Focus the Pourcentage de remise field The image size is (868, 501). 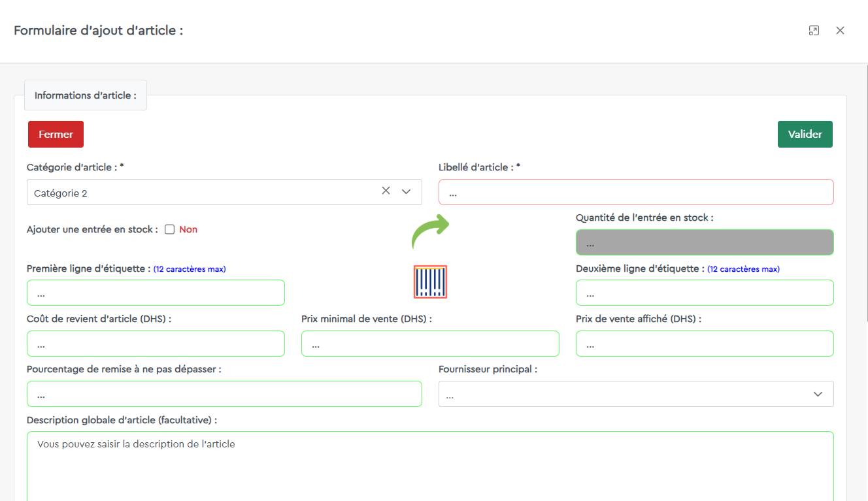[x=224, y=394]
